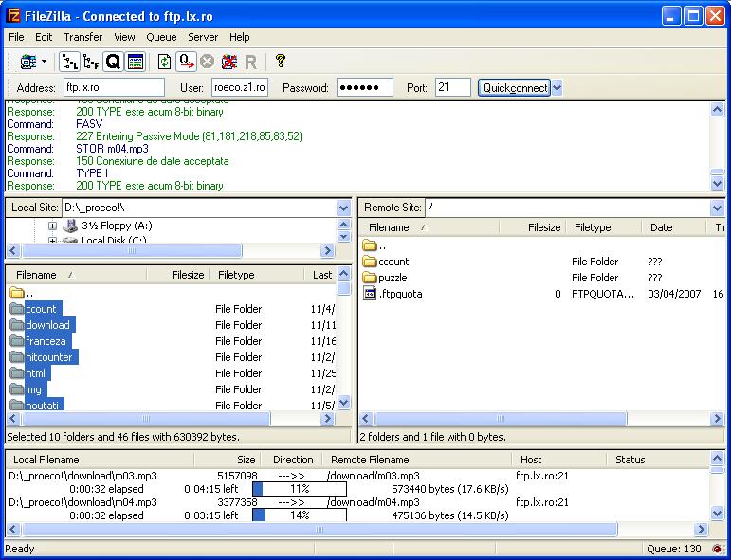Toggle process queue button
This screenshot has width=731, height=560.
tap(187, 62)
